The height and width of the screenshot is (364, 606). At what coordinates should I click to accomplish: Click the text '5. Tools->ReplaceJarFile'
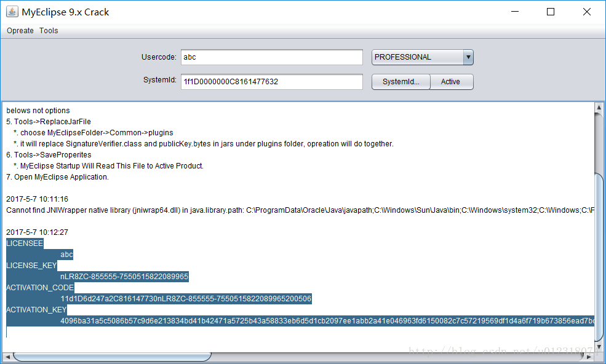(49, 122)
